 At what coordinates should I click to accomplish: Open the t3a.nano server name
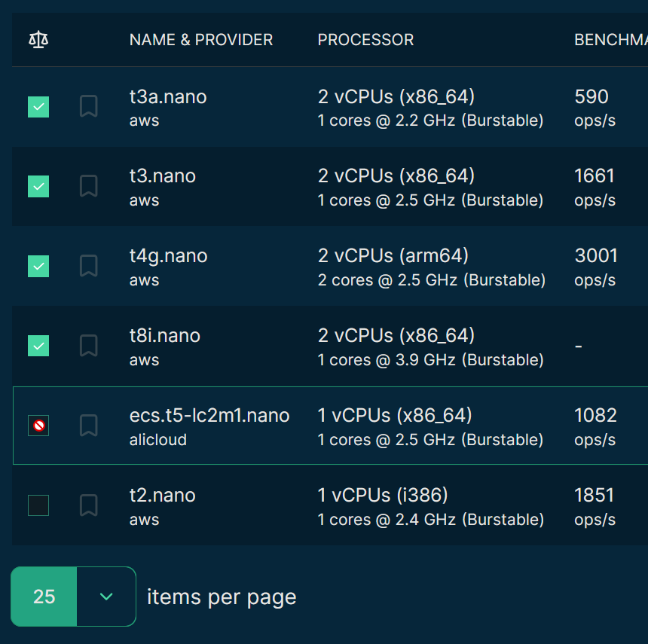168,96
